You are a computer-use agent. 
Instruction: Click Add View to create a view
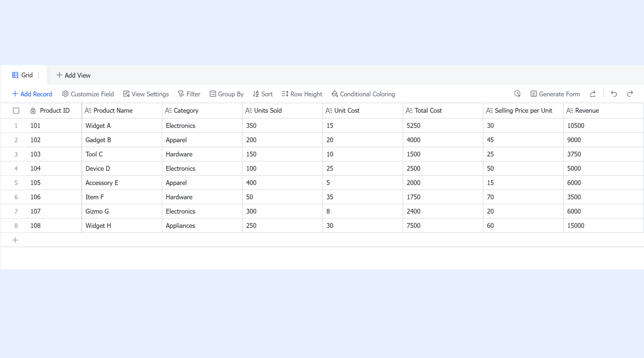pyautogui.click(x=73, y=75)
